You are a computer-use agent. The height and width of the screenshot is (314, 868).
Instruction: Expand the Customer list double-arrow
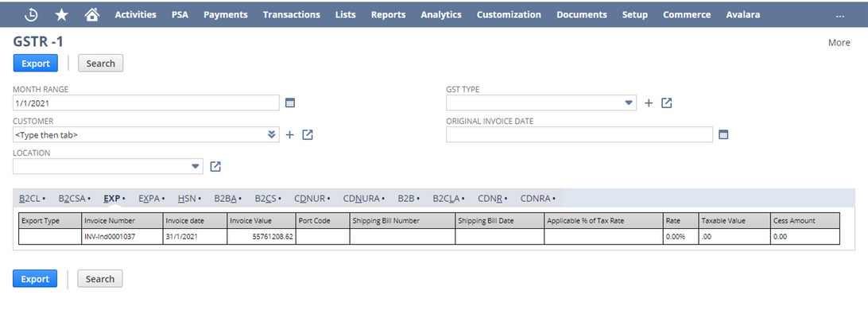[271, 134]
